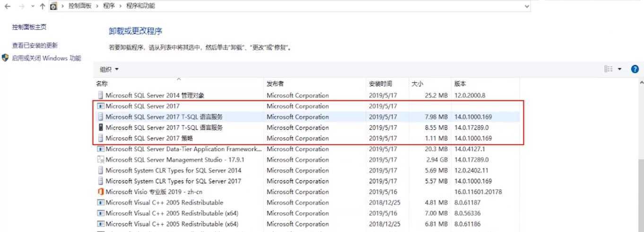Click icon of Visual C++ 2005 x64 6.81 MB row
The image size is (644, 232).
pyautogui.click(x=100, y=224)
